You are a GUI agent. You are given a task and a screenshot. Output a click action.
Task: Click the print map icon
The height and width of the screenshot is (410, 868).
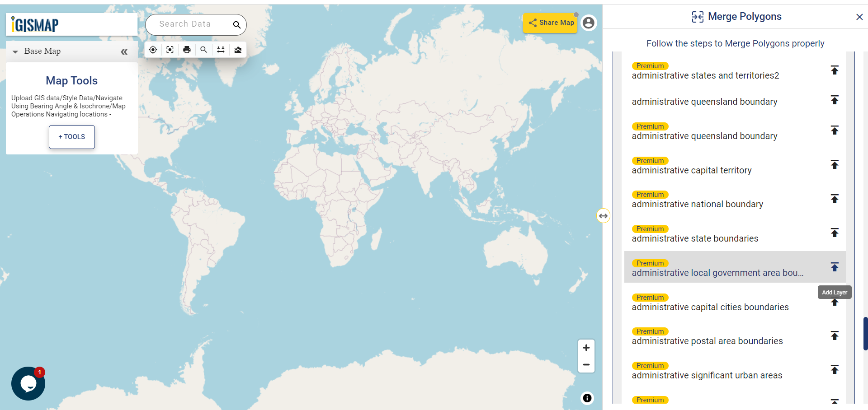(187, 50)
